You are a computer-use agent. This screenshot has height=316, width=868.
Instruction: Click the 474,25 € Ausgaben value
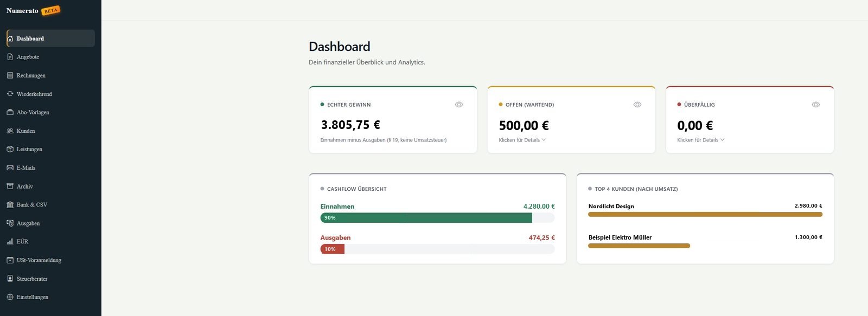point(542,238)
